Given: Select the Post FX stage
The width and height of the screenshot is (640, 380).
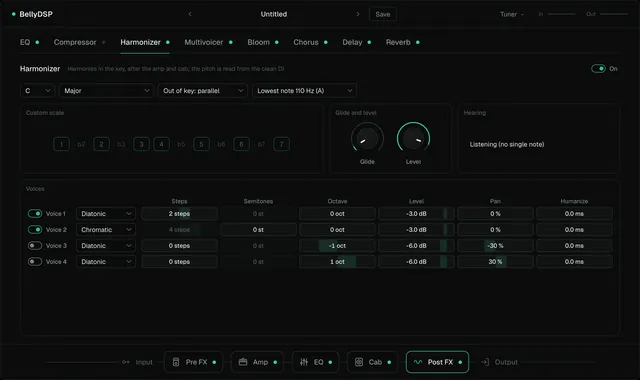Looking at the screenshot, I should (x=437, y=362).
